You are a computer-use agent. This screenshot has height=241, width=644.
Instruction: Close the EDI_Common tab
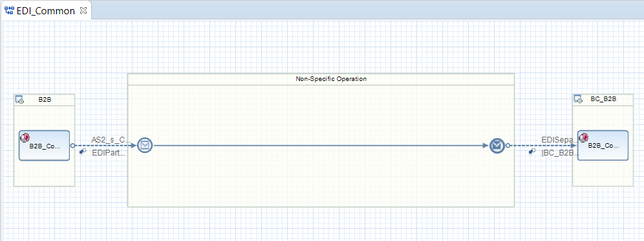point(83,11)
